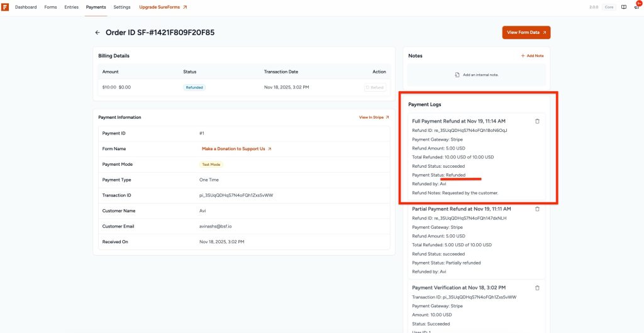Screen dimensions: 644x333
Task: Click the Refund action button
Action: pos(375,87)
